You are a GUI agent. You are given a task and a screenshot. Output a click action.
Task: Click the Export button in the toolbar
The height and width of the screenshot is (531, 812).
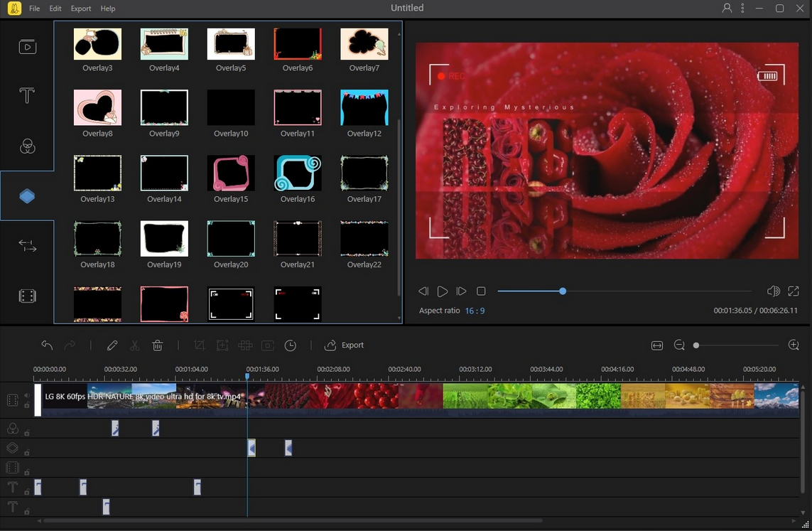click(345, 345)
